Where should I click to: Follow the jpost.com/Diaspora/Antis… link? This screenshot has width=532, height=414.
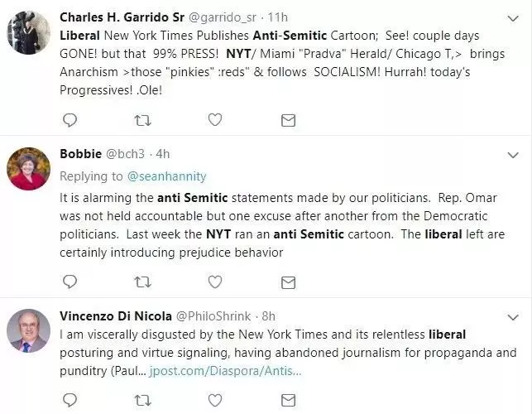(225, 371)
